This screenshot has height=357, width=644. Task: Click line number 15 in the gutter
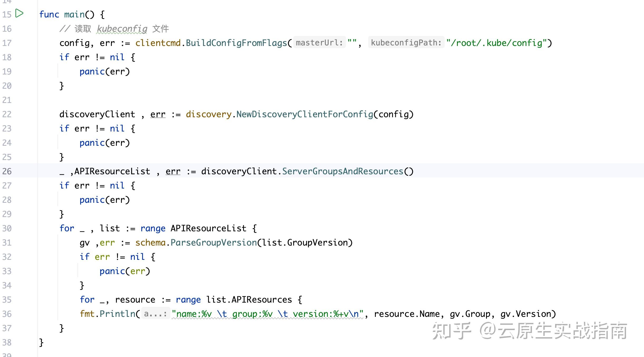7,15
